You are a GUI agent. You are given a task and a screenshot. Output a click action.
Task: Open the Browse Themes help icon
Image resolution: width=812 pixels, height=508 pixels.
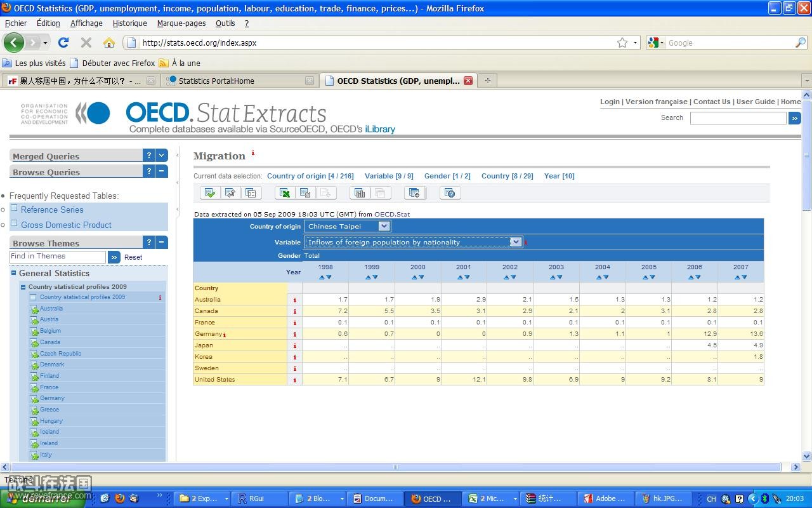pyautogui.click(x=148, y=242)
